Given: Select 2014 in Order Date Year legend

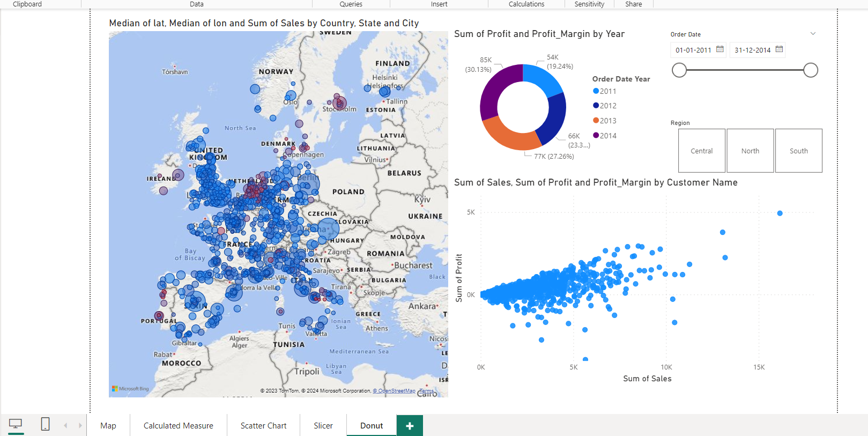Looking at the screenshot, I should [605, 136].
